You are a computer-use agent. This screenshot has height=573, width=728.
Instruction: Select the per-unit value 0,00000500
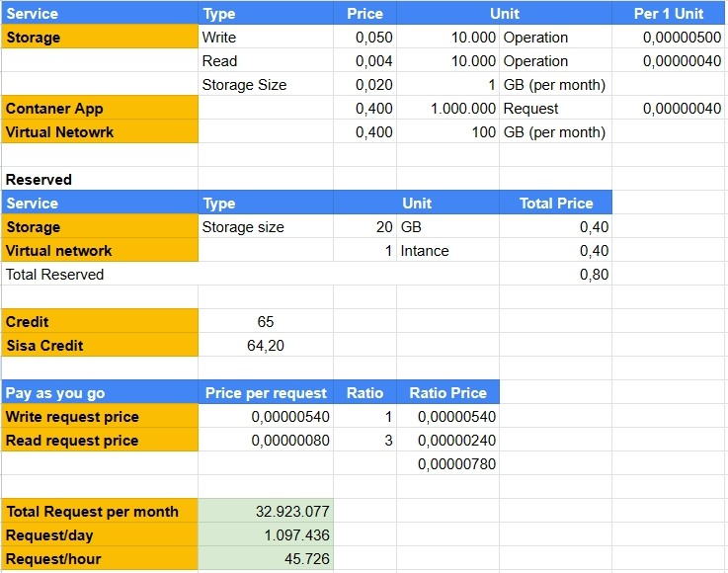pos(669,37)
